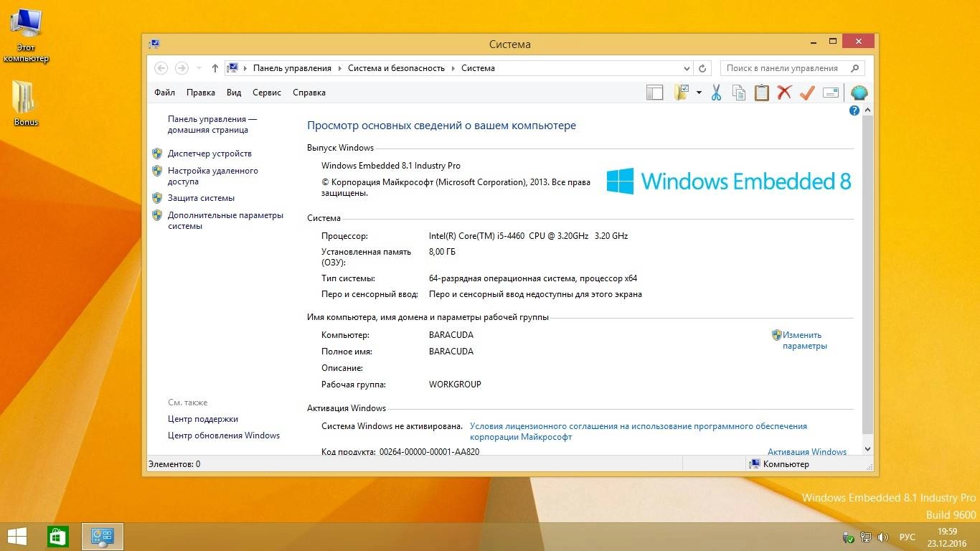Click the orange checkmark Properties icon
The image size is (980, 551).
[807, 93]
